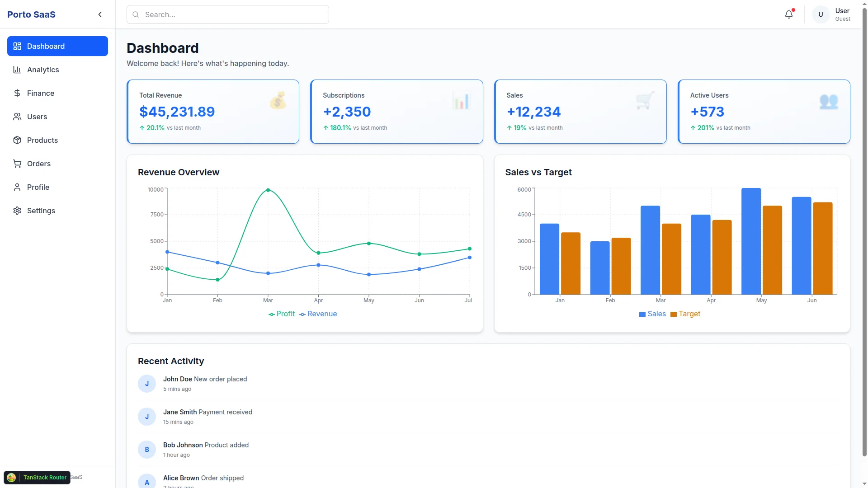Open the Total Revenue card
This screenshot has width=868, height=488.
213,112
